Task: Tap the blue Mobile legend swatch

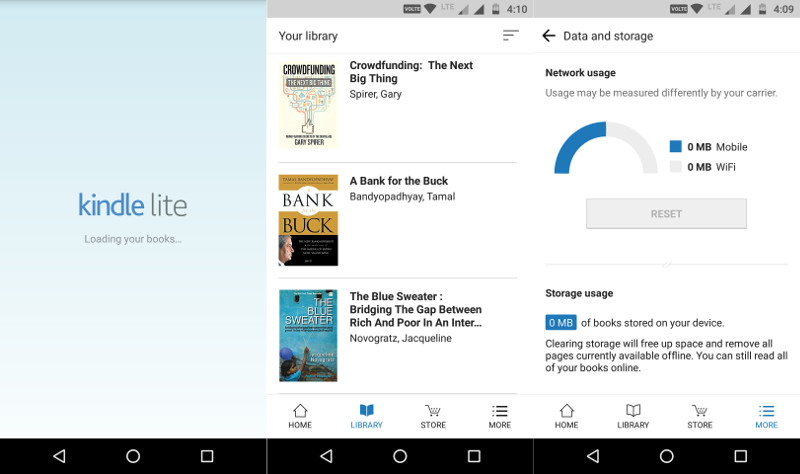Action: [676, 146]
